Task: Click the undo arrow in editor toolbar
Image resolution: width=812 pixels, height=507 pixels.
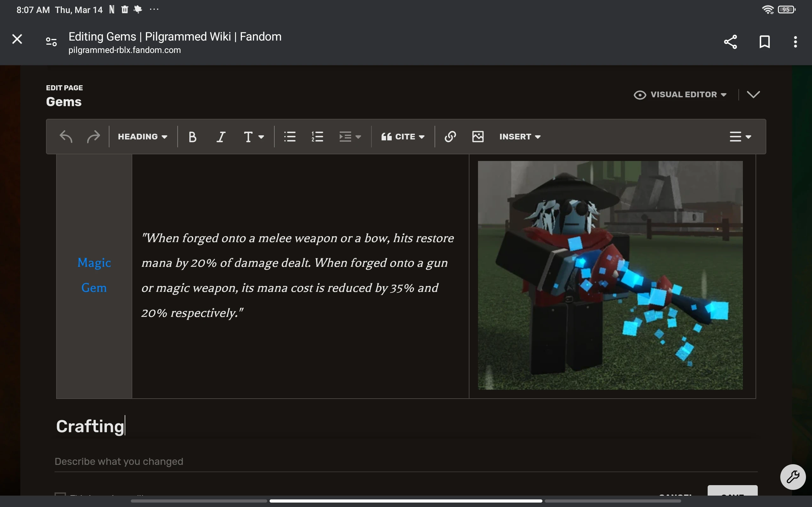Action: pos(66,137)
